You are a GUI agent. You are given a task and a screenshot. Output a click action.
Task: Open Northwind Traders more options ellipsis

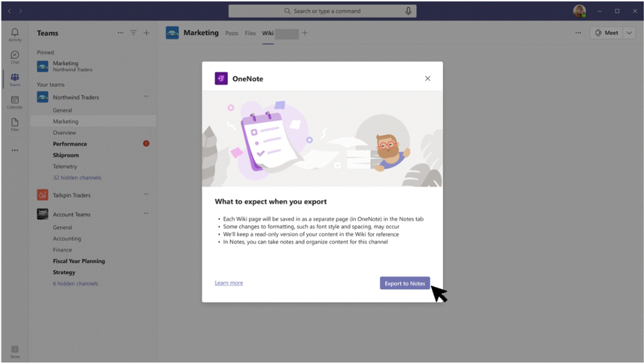click(146, 96)
